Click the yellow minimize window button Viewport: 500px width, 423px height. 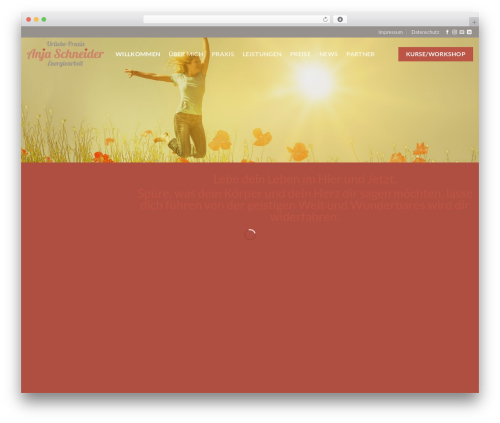36,20
